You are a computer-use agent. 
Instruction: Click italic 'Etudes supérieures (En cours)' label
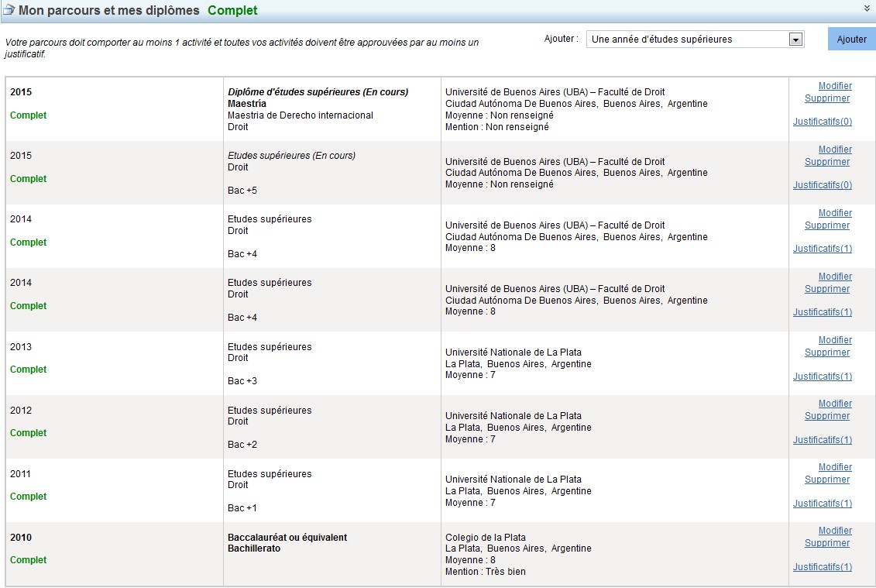[291, 156]
